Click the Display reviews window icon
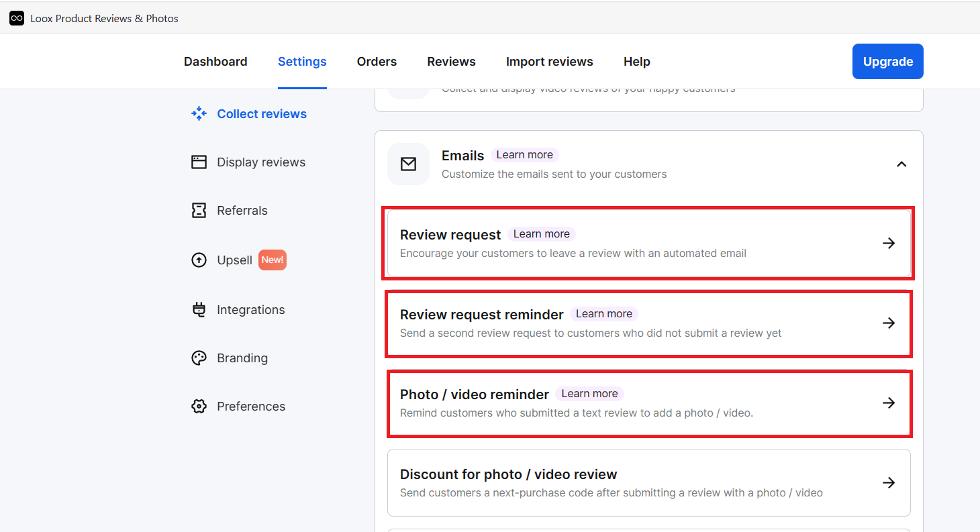Screen dimensions: 980x532 pyautogui.click(x=199, y=162)
